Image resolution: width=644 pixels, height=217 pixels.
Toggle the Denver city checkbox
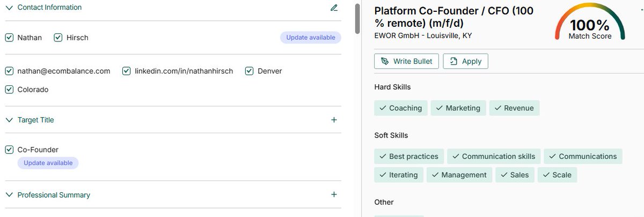(250, 71)
